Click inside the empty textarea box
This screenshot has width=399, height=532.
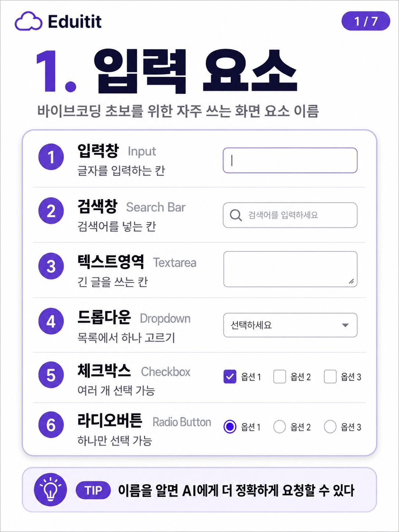coord(290,269)
